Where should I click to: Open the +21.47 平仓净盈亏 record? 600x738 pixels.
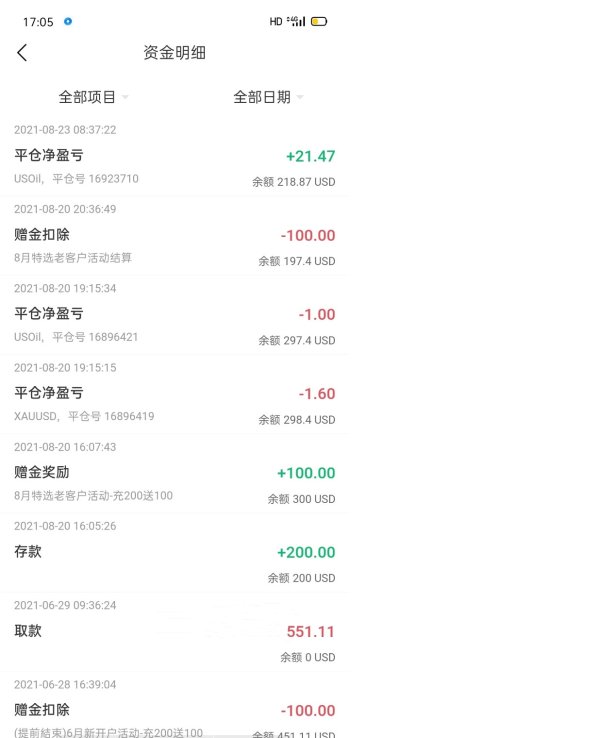click(174, 158)
